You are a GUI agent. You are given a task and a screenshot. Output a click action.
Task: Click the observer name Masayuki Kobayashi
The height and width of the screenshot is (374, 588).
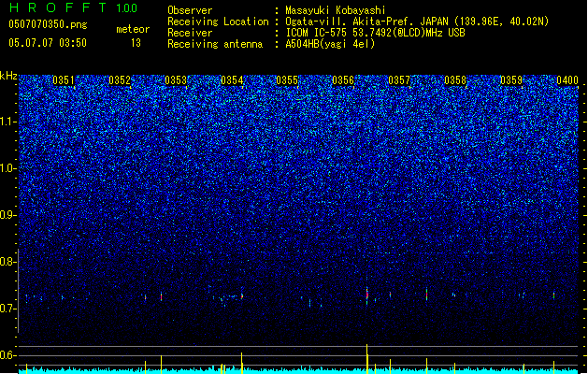pos(336,10)
